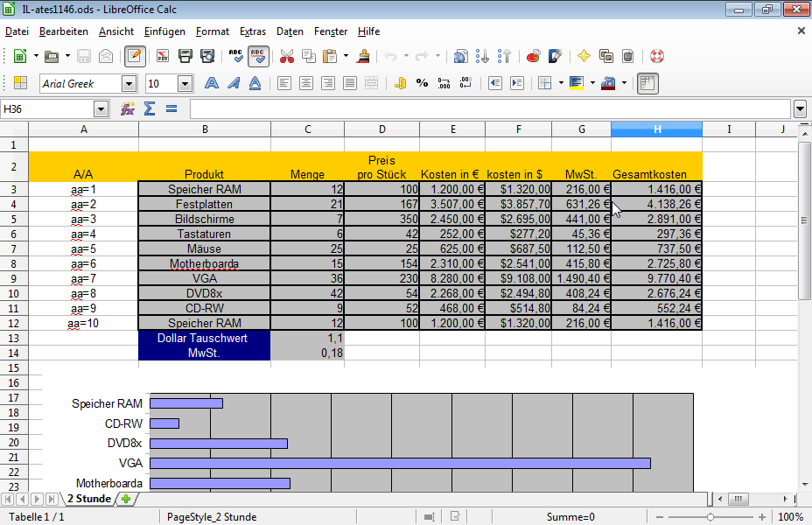Increase cell indent
Screen dimensions: 812x525
pyautogui.click(x=517, y=83)
